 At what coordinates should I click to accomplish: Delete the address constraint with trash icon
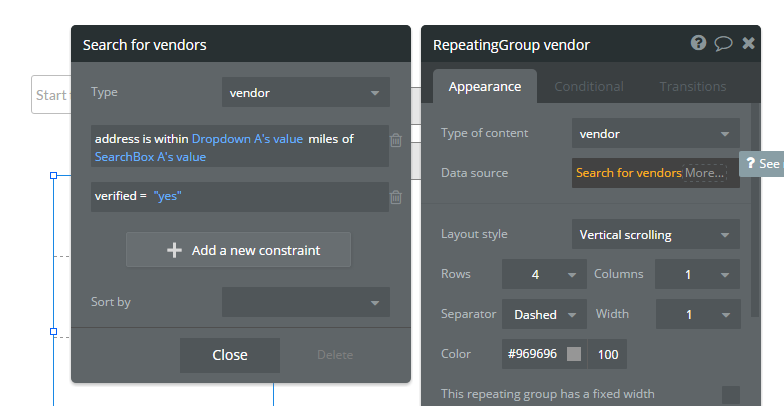pyautogui.click(x=396, y=140)
